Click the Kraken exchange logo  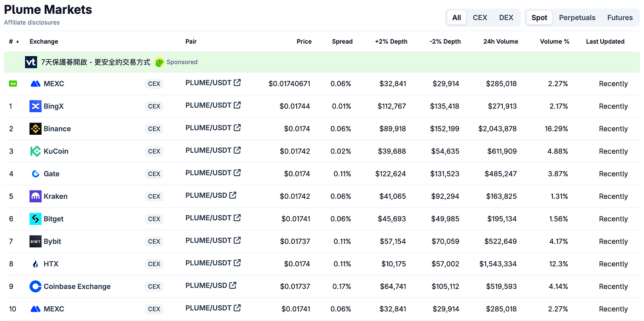pos(35,196)
